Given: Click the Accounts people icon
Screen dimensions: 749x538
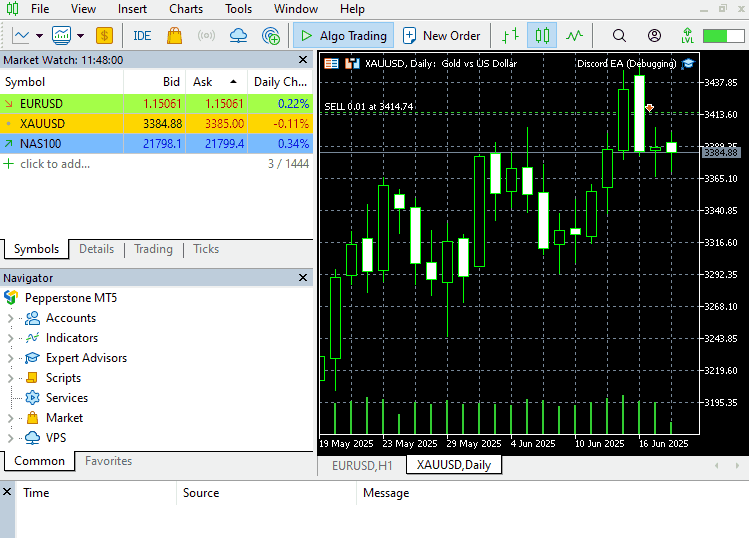Looking at the screenshot, I should pyautogui.click(x=32, y=318).
